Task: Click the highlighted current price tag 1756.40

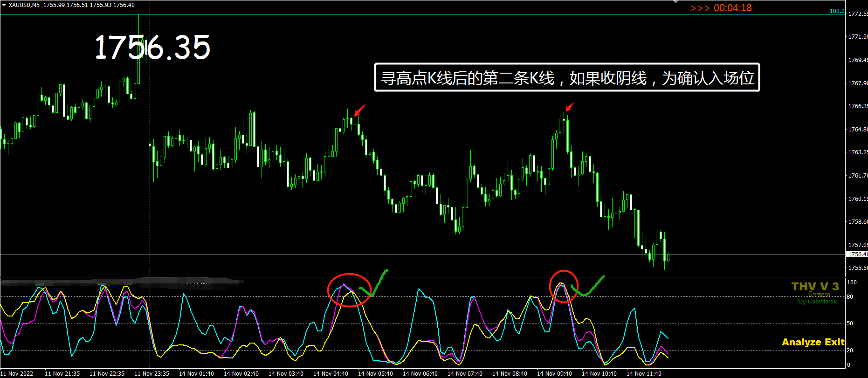Action: pyautogui.click(x=857, y=254)
